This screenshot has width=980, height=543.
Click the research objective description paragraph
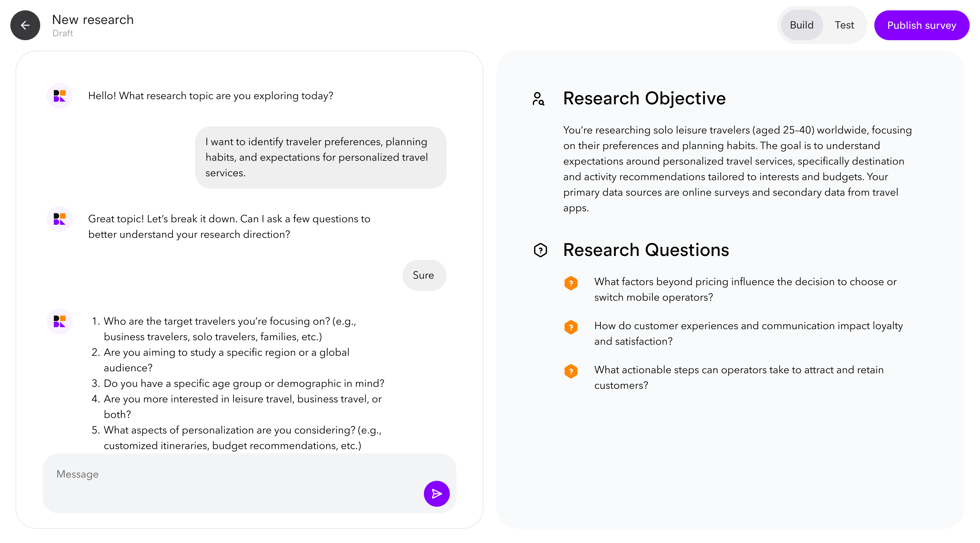pos(737,169)
